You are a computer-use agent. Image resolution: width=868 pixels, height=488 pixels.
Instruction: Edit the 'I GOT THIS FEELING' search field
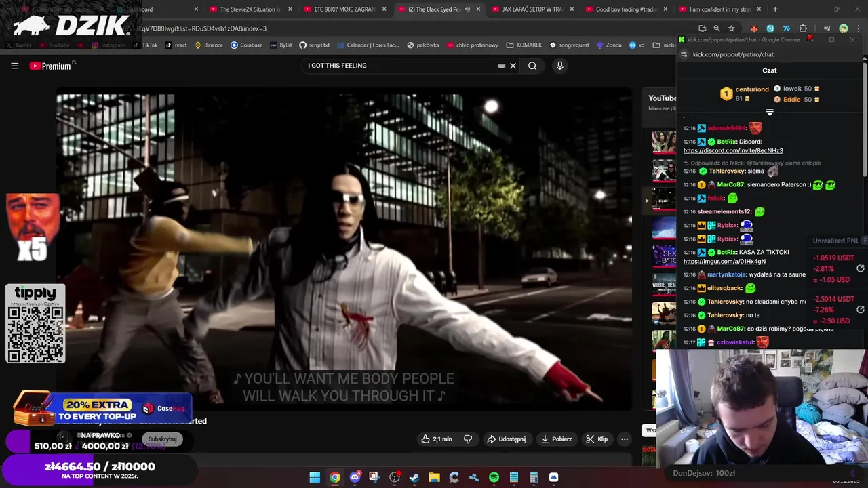pyautogui.click(x=400, y=66)
